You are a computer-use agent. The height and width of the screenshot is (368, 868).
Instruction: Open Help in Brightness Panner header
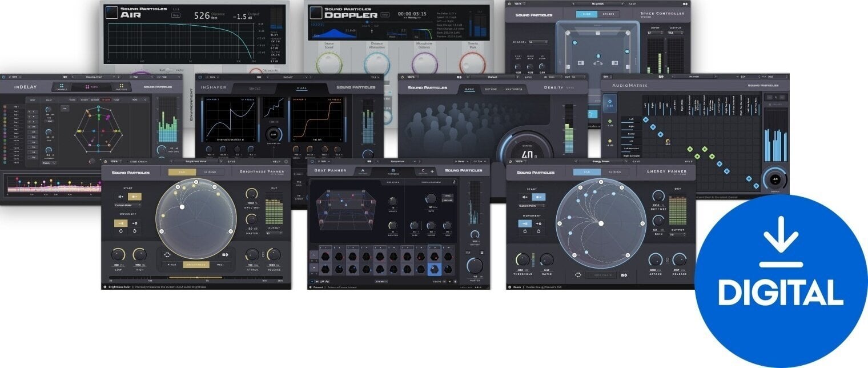coord(277,162)
